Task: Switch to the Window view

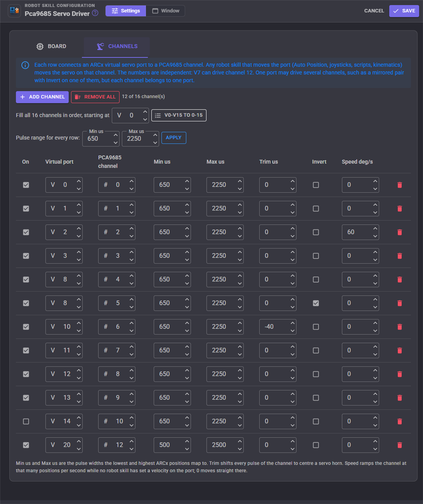Action: pyautogui.click(x=166, y=11)
